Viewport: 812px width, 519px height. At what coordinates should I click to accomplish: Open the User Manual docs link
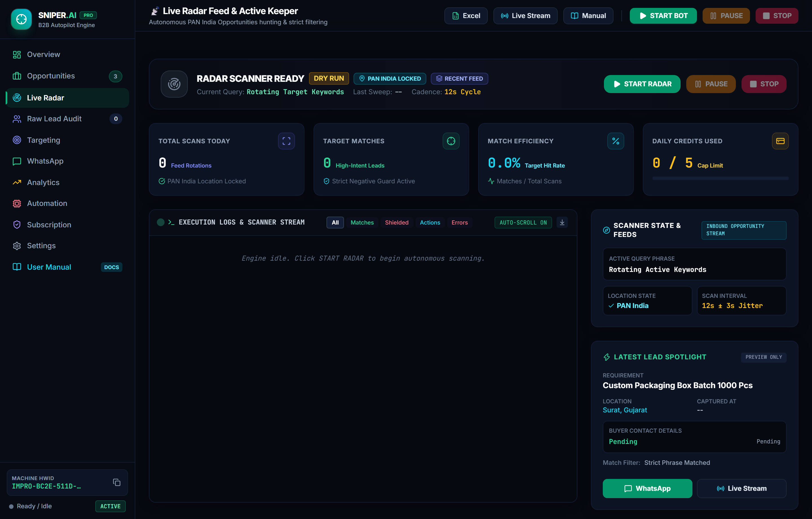[67, 267]
